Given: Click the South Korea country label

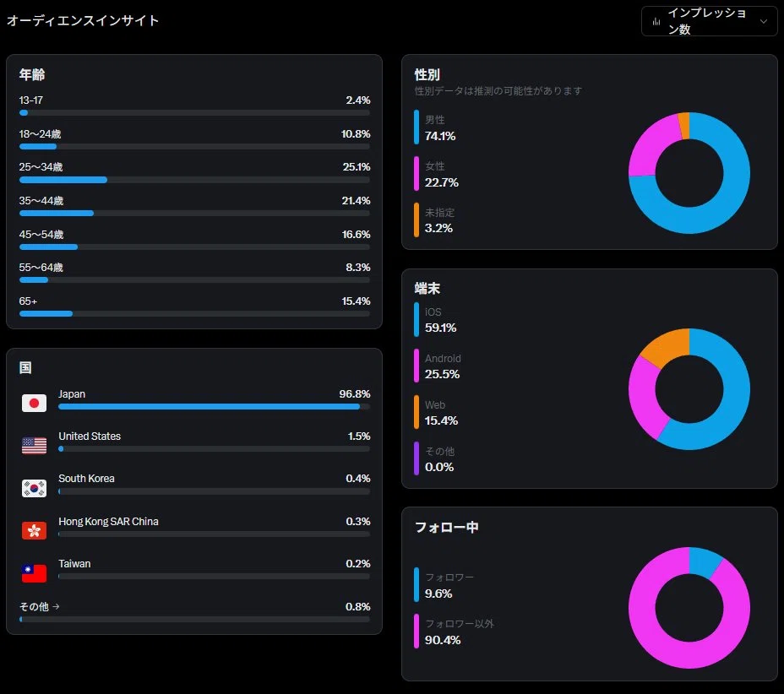Looking at the screenshot, I should (x=86, y=479).
